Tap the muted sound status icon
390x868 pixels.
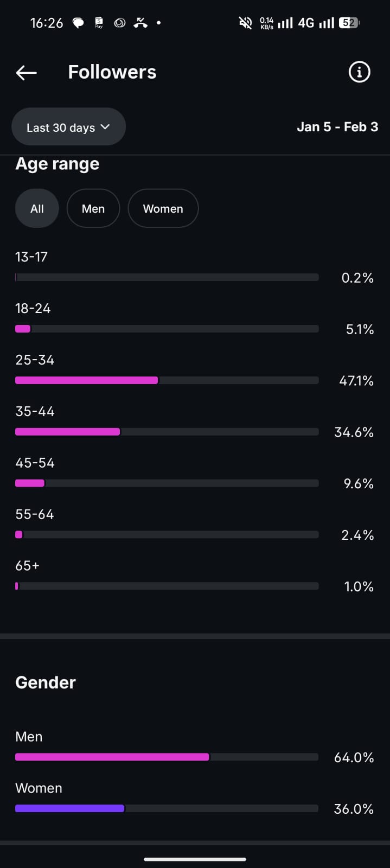[245, 23]
